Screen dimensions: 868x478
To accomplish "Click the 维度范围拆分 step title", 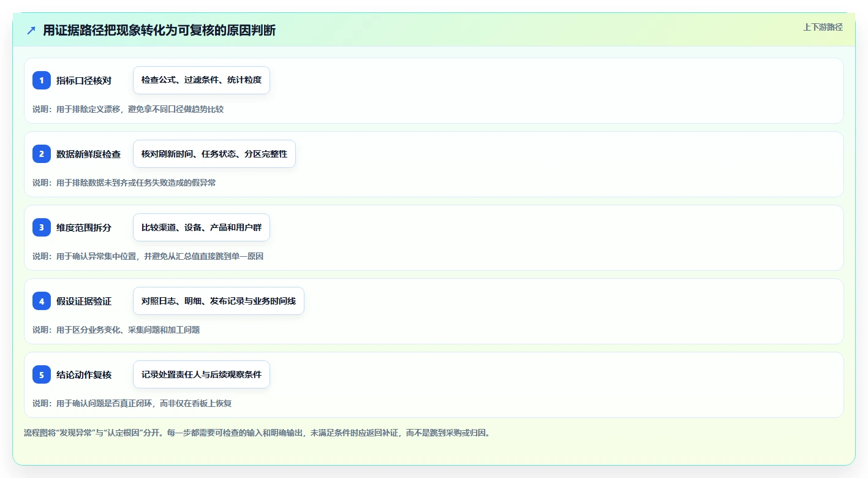I will pos(84,227).
